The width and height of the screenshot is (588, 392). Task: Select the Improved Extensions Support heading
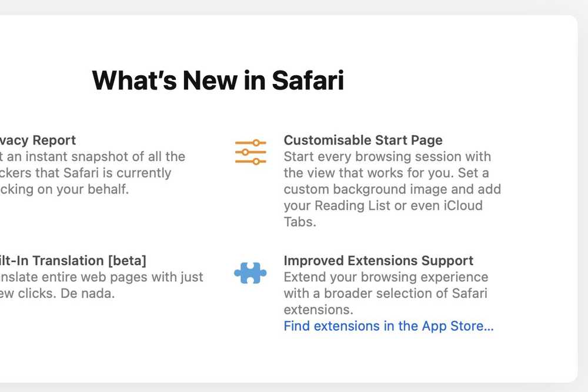(378, 260)
